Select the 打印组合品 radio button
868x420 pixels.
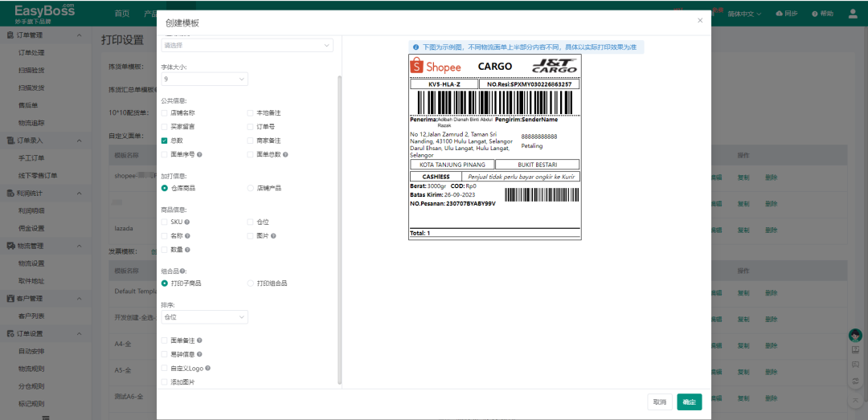tap(250, 283)
